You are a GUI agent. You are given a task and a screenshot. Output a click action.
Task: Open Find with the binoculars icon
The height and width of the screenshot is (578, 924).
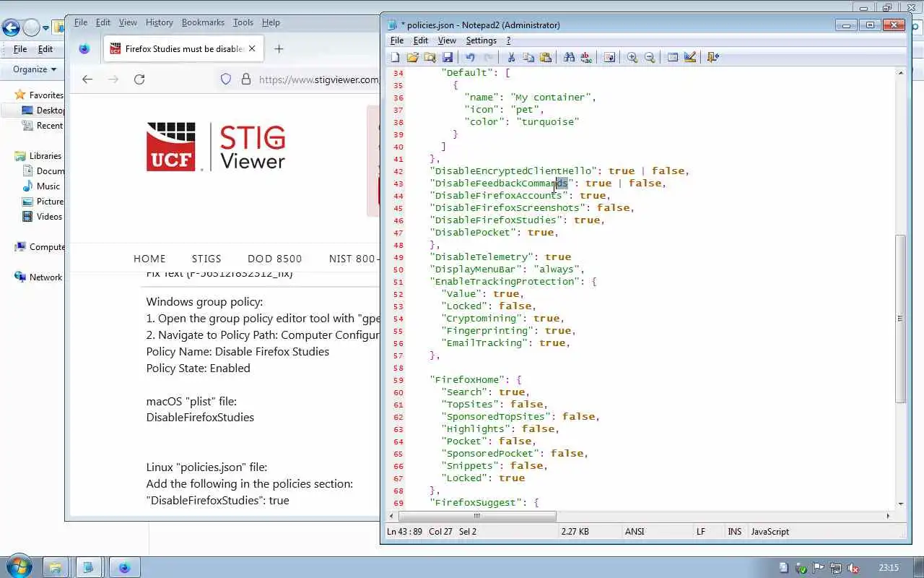point(569,57)
